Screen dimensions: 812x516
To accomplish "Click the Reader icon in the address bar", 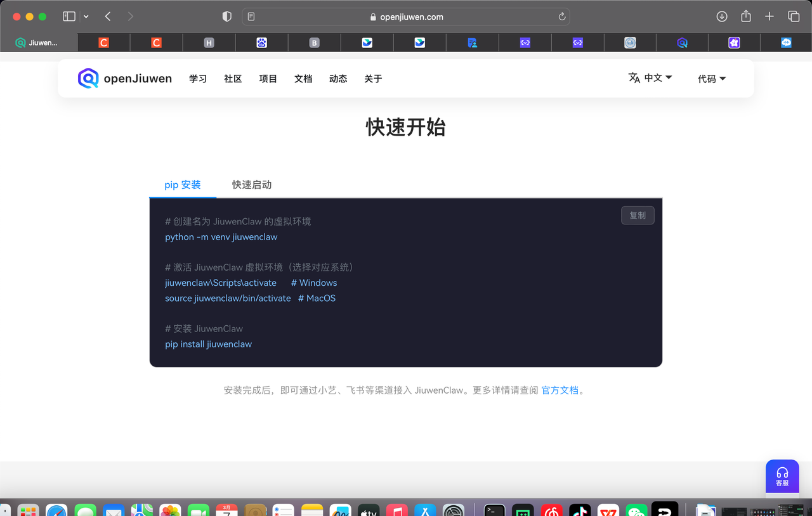I will (x=251, y=16).
